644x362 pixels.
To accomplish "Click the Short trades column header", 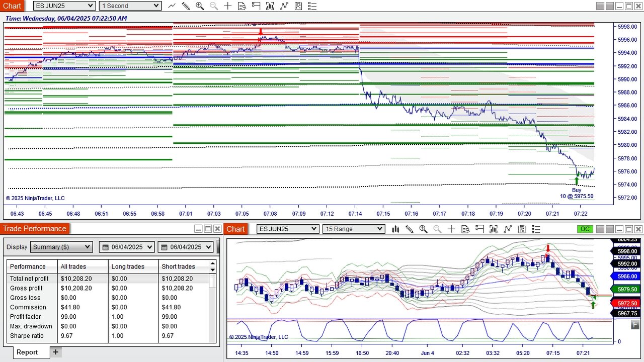I will point(184,266).
